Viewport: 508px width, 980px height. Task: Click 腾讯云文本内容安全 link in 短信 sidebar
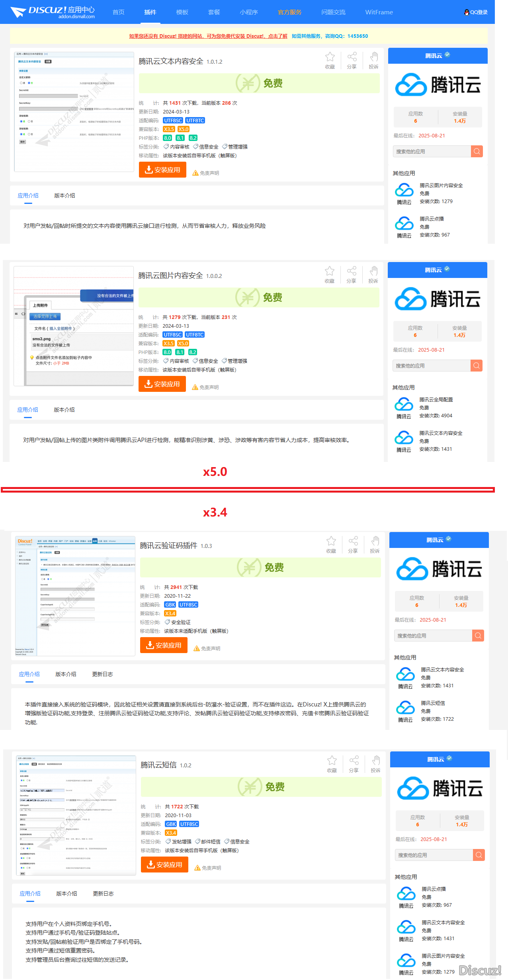pyautogui.click(x=443, y=922)
